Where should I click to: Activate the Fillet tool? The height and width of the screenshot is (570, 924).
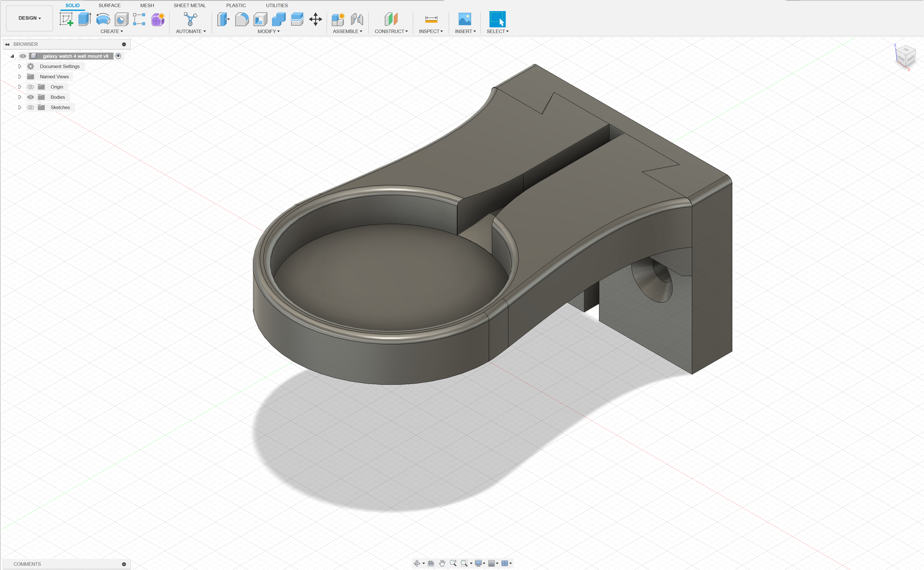pyautogui.click(x=242, y=19)
